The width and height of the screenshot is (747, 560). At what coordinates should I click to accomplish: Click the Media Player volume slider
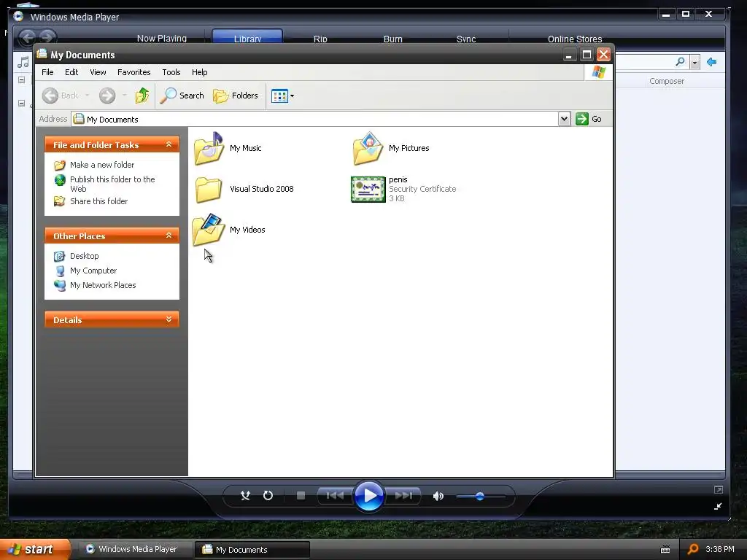[480, 496]
